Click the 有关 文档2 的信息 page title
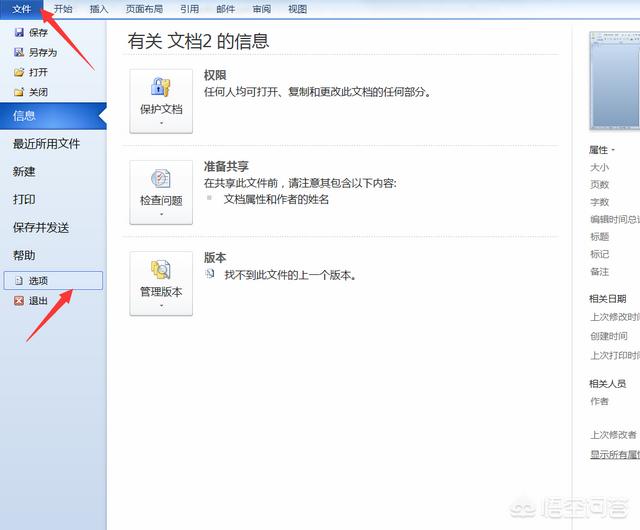Viewport: 640px width, 530px height. [198, 42]
